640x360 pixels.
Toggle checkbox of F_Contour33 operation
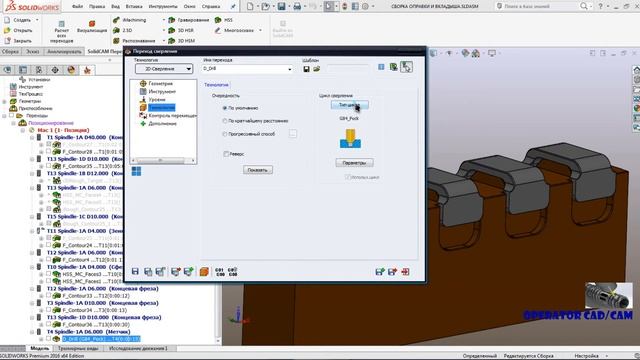pos(49,296)
